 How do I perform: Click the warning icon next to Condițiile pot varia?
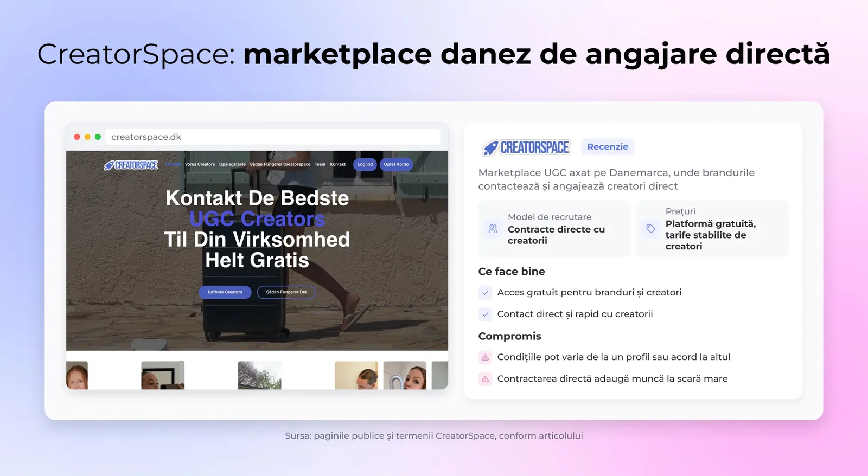click(486, 357)
